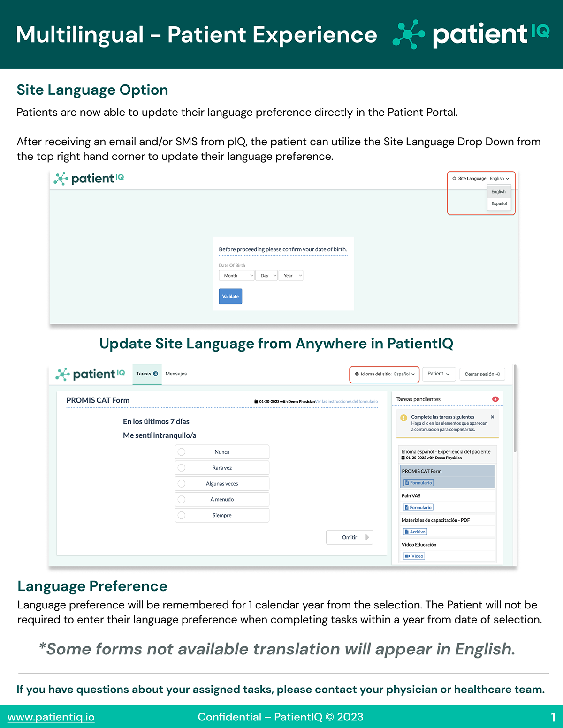
Task: Open Video link under Video Educación
Action: tap(414, 556)
